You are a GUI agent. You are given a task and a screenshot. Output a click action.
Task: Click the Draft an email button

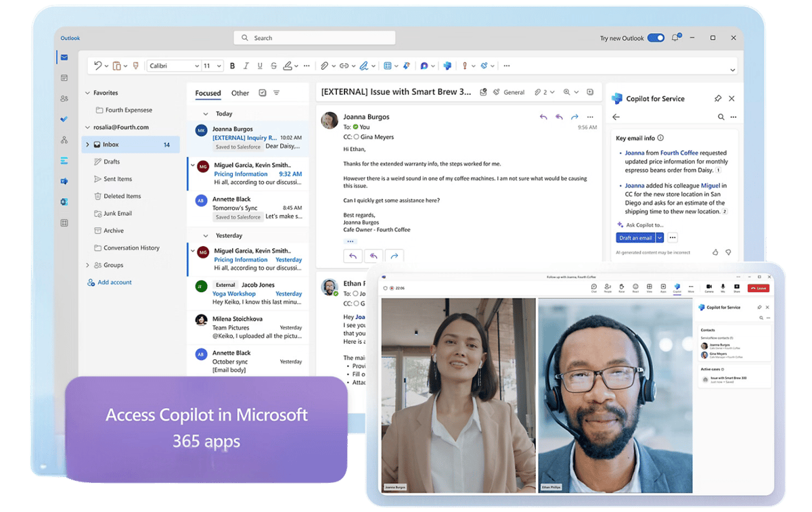pyautogui.click(x=635, y=237)
